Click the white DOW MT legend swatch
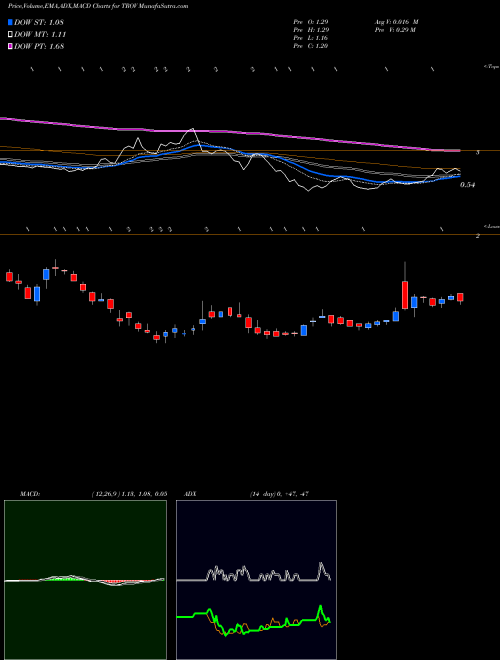This screenshot has width=500, height=660. pyautogui.click(x=10, y=35)
